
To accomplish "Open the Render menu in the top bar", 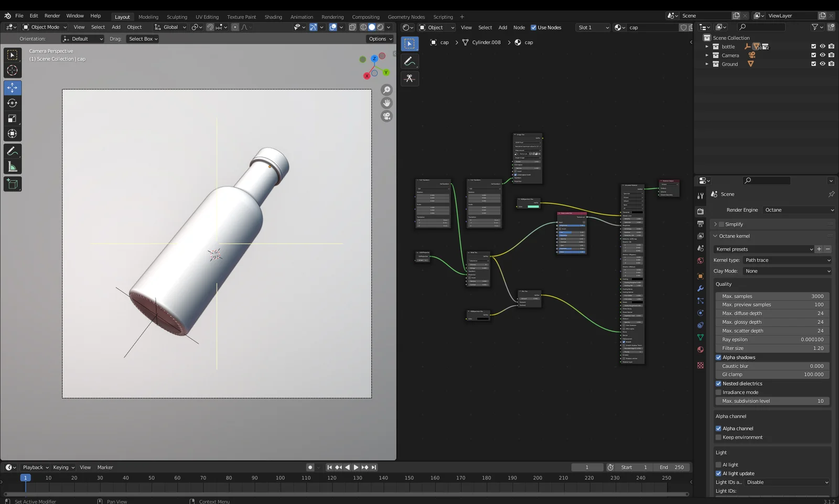I will pos(52,15).
